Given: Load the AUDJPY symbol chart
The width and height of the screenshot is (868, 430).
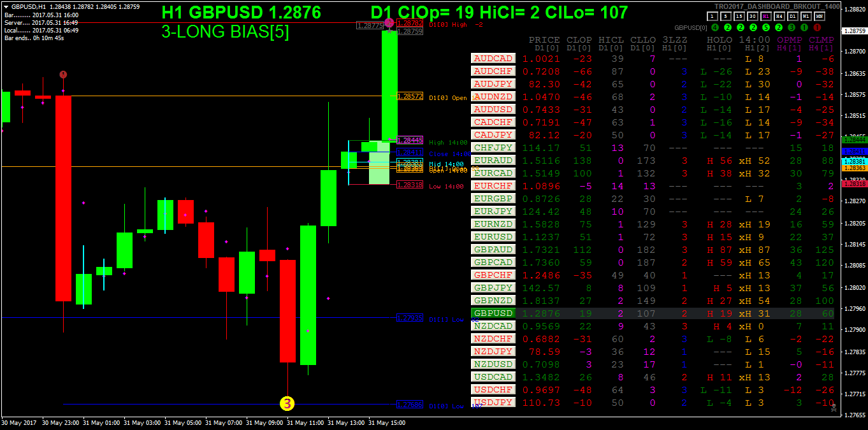Looking at the screenshot, I should click(x=493, y=83).
